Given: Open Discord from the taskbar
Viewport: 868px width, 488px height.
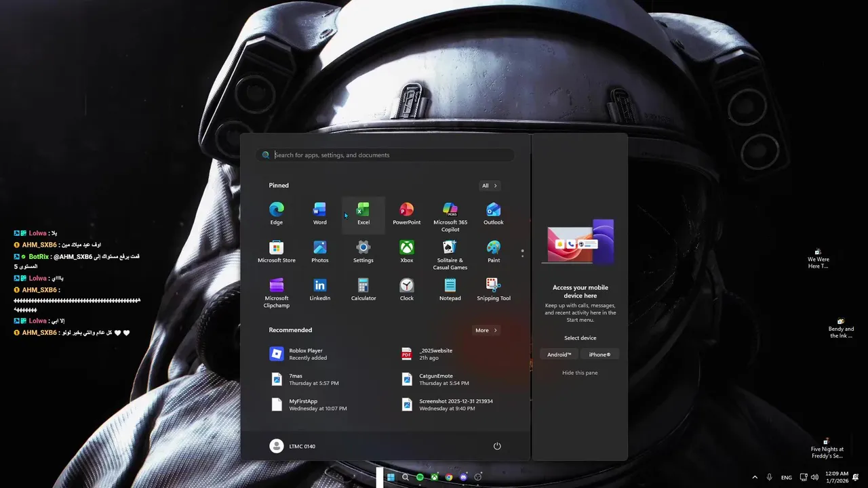Looking at the screenshot, I should coord(463,477).
